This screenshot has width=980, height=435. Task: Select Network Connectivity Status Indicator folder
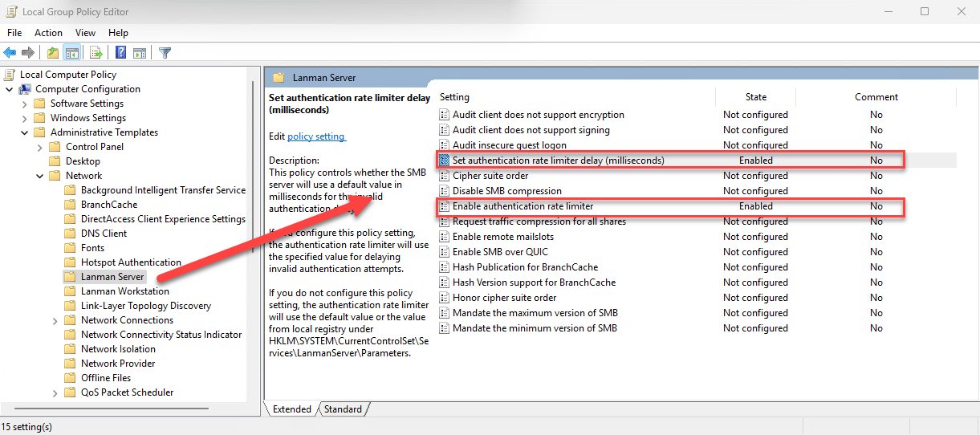coord(161,335)
